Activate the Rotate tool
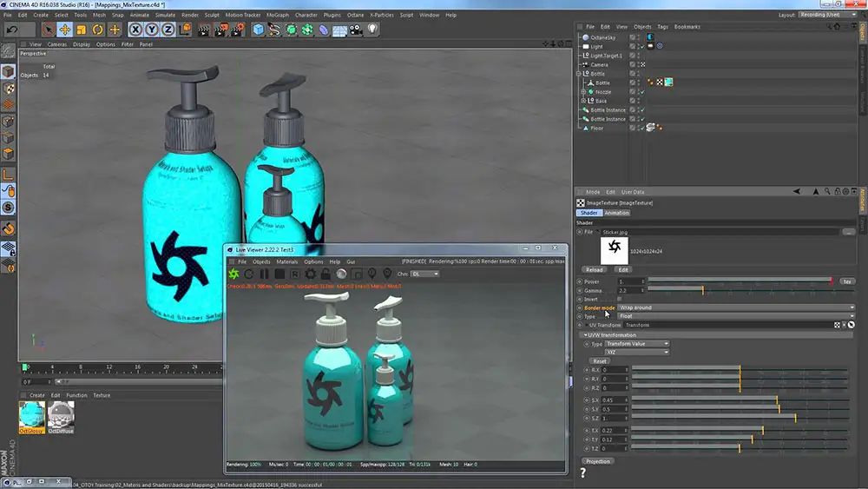 (x=98, y=30)
